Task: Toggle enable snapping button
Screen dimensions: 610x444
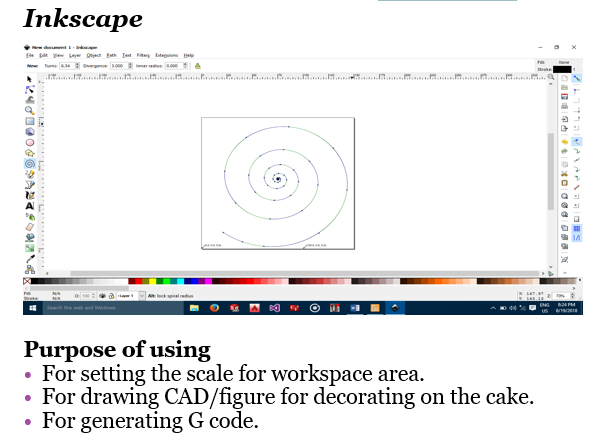Action: (577, 78)
